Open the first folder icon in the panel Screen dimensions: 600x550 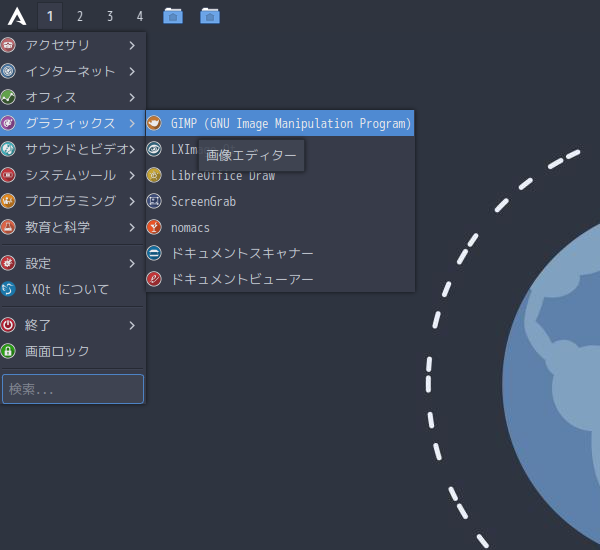coord(173,16)
